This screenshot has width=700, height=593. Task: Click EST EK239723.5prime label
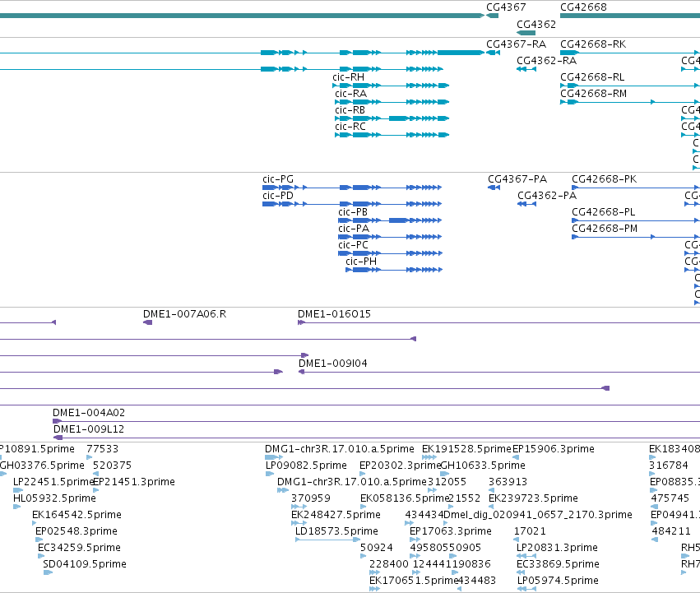(x=534, y=498)
